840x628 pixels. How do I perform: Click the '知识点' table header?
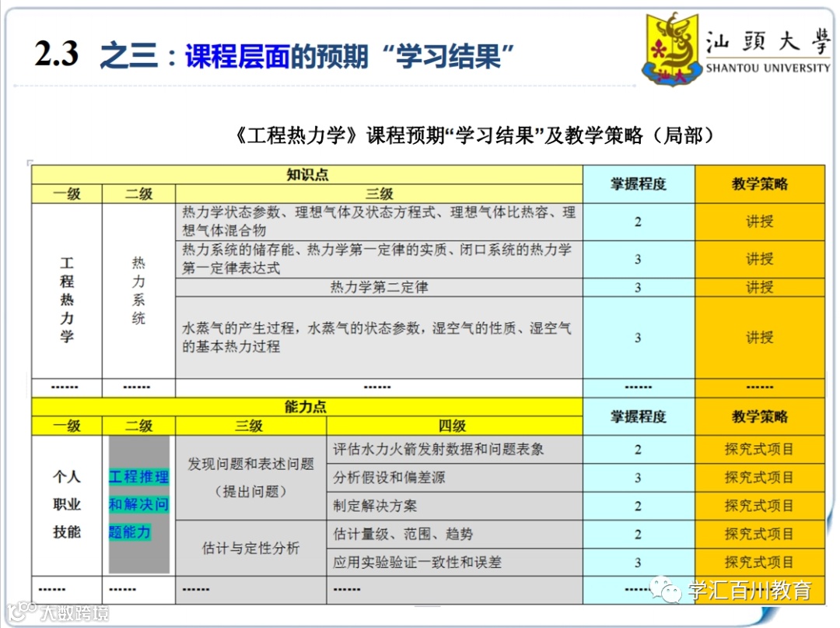[307, 174]
